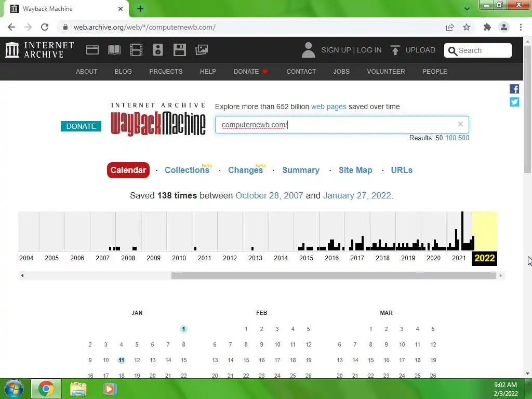Follow the 'web pages' link
The height and width of the screenshot is (399, 532).
(328, 107)
